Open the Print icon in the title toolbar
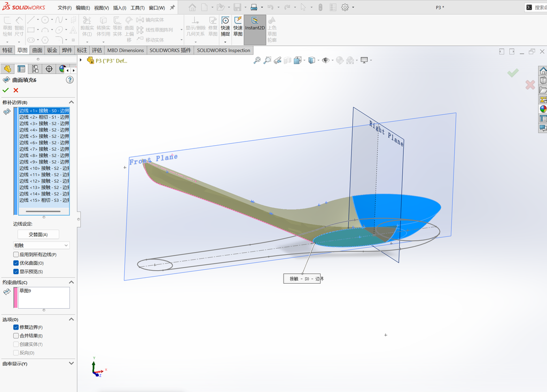The height and width of the screenshot is (392, 547). coord(254,7)
